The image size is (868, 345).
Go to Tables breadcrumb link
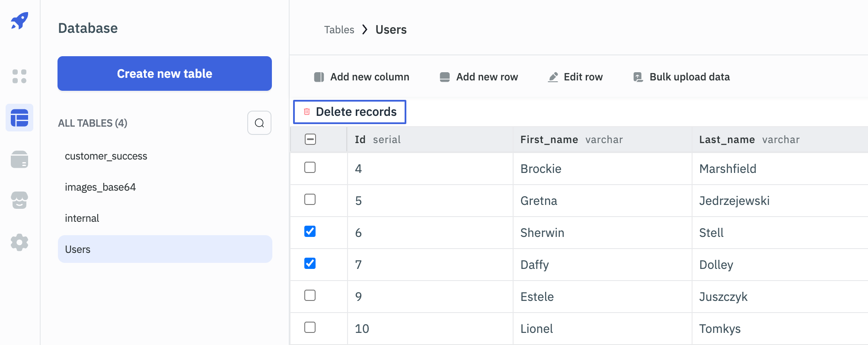(339, 30)
